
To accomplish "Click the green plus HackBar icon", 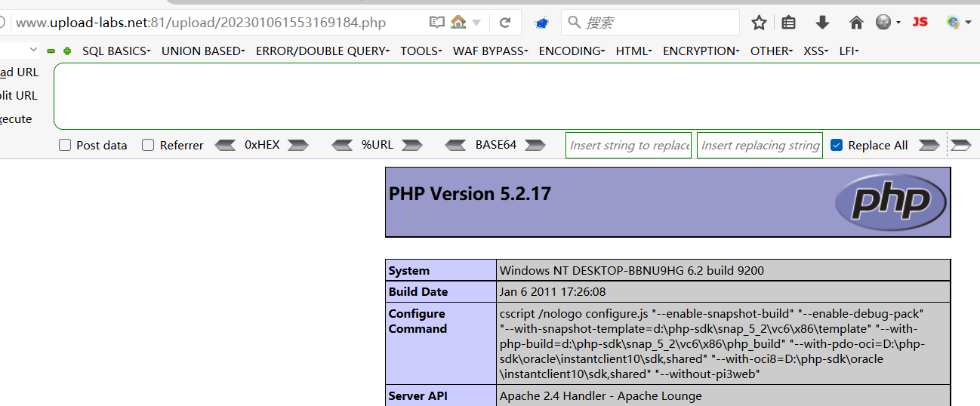I will pyautogui.click(x=67, y=51).
